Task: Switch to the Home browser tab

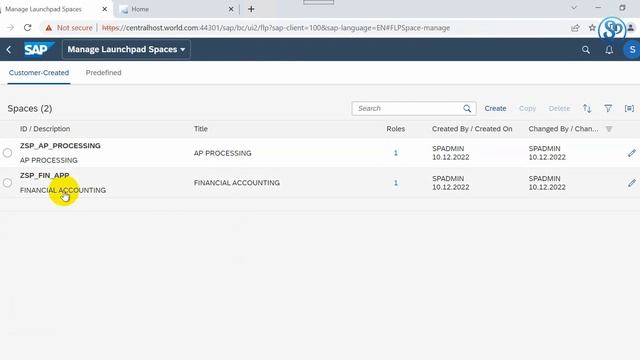Action: pos(178,9)
